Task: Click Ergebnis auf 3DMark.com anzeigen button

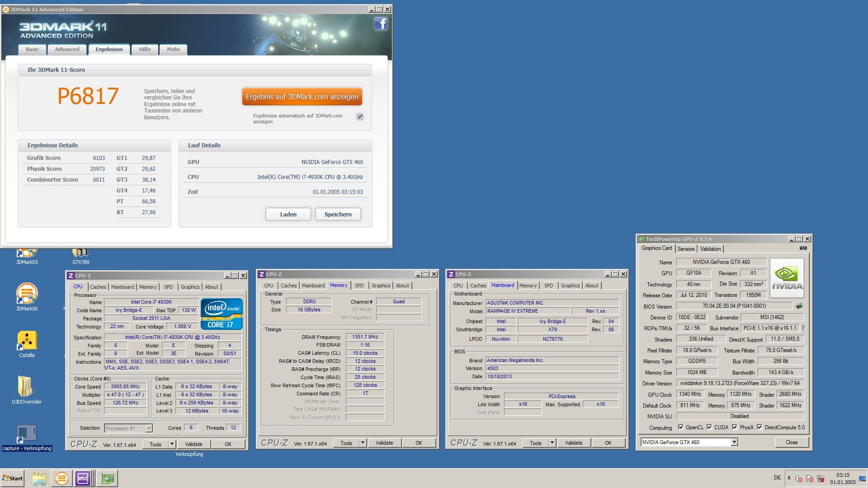Action: coord(302,97)
